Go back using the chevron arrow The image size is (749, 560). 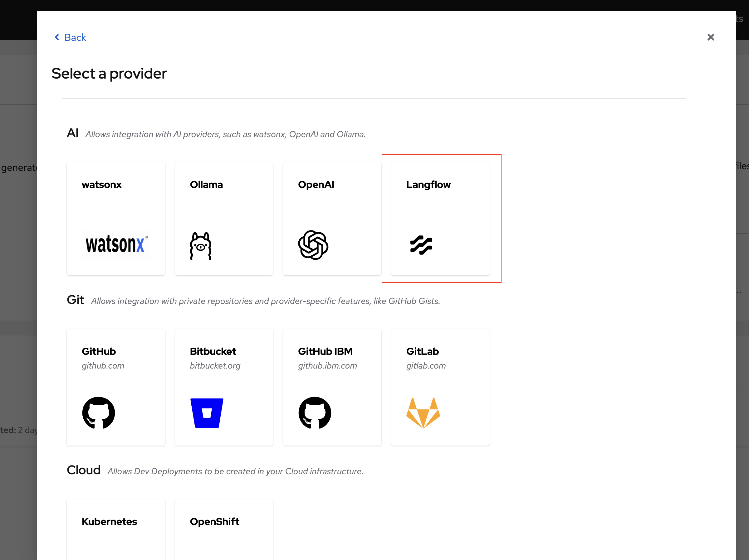coord(57,37)
